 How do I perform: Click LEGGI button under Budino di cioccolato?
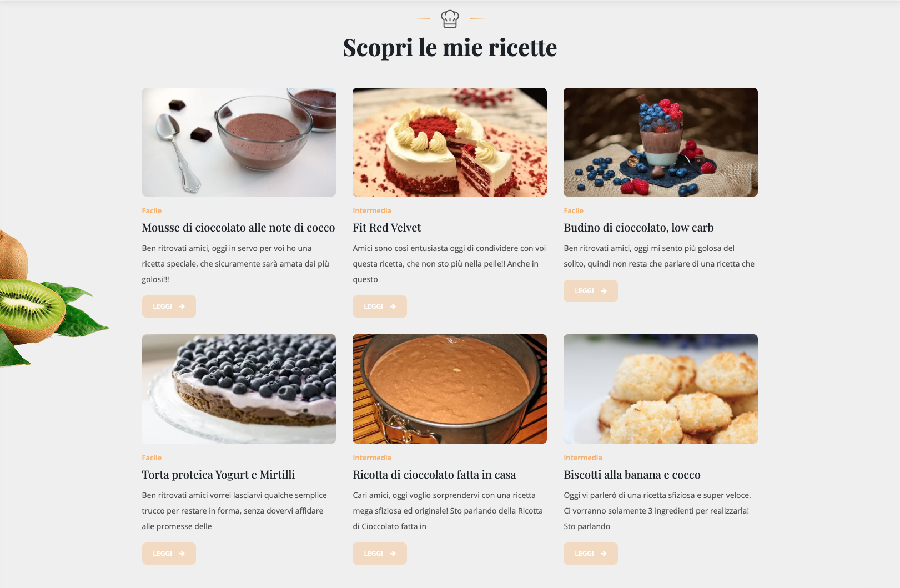coord(591,291)
